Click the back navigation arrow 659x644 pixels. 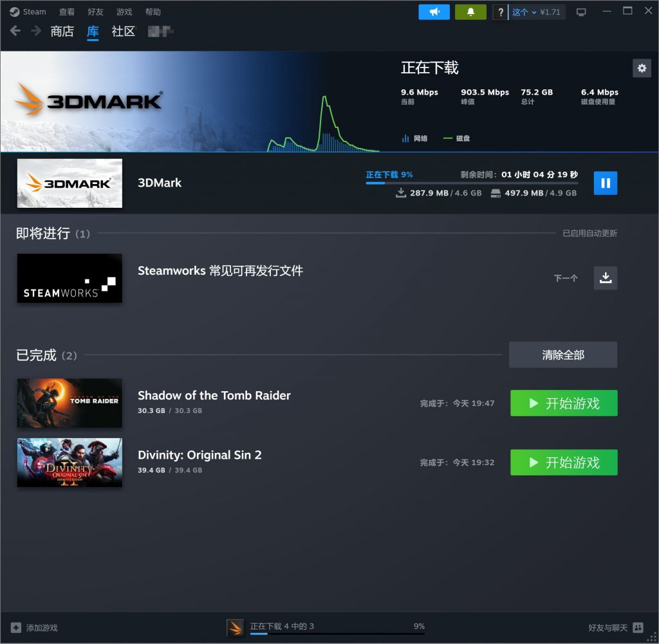[x=14, y=30]
